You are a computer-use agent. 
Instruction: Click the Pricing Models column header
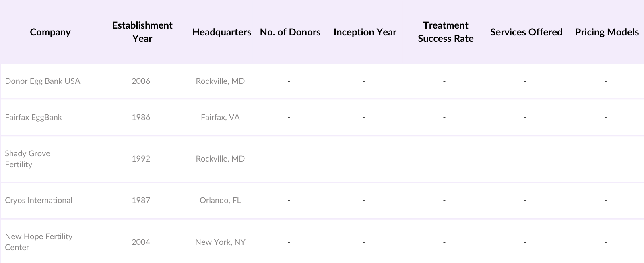pos(607,32)
